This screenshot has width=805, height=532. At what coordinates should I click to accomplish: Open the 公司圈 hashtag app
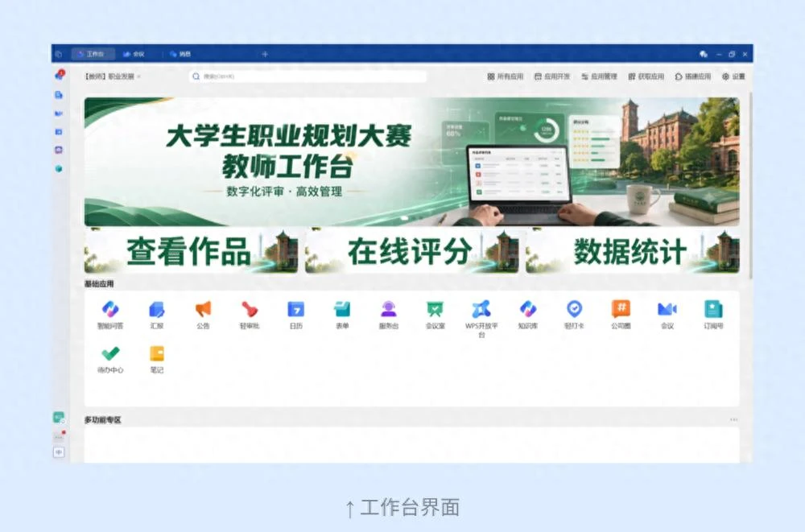tap(621, 314)
